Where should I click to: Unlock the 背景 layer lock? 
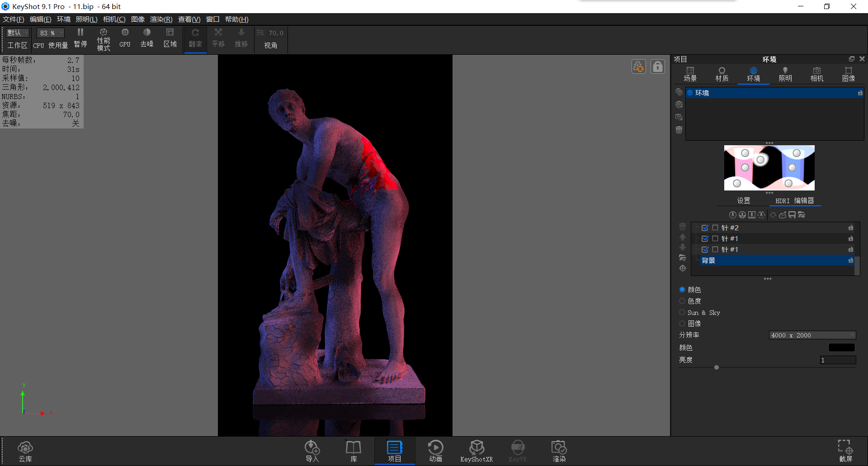pos(850,261)
